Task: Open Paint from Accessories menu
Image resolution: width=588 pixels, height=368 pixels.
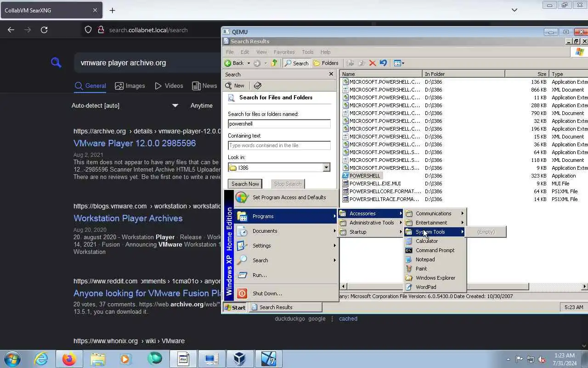Action: [435, 269]
